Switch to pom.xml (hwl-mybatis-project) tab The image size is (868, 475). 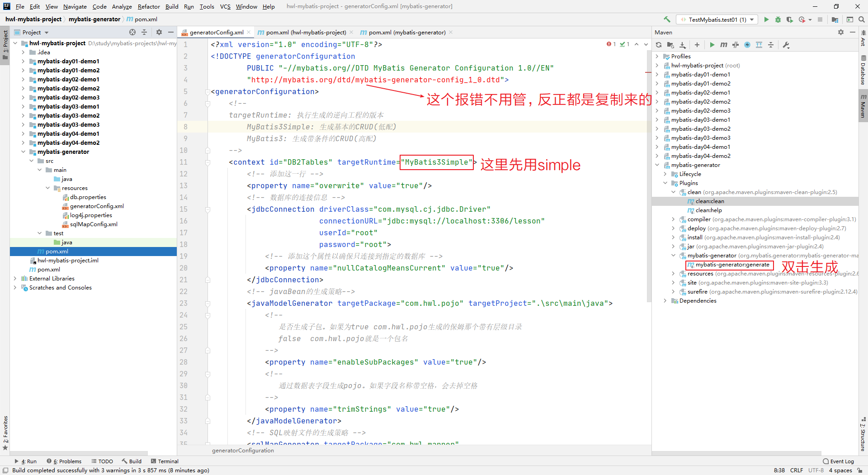click(x=306, y=32)
